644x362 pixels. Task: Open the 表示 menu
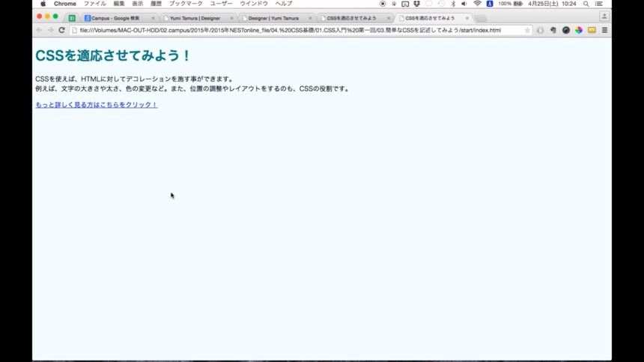(138, 4)
